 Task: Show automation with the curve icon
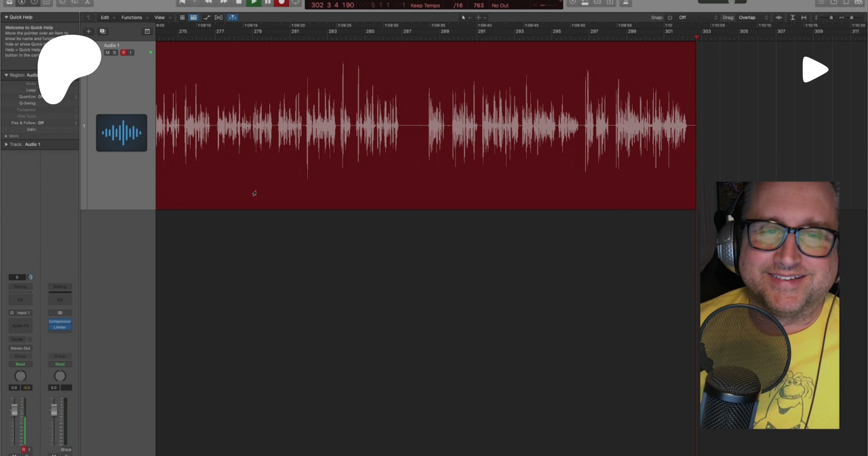[207, 17]
